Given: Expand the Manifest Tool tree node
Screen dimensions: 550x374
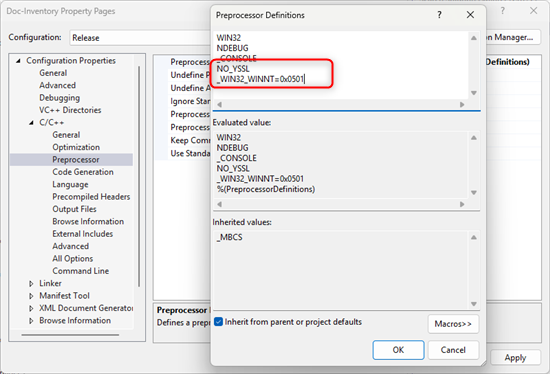Looking at the screenshot, I should pyautogui.click(x=31, y=296).
